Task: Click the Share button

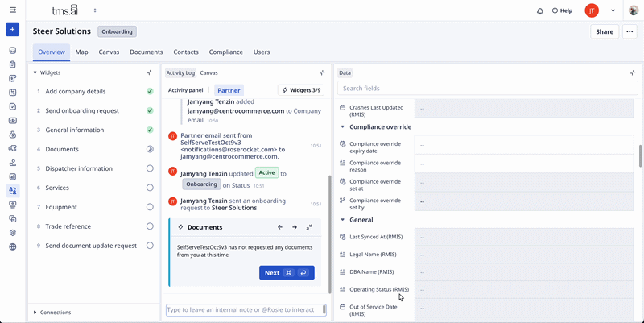Action: (604, 31)
